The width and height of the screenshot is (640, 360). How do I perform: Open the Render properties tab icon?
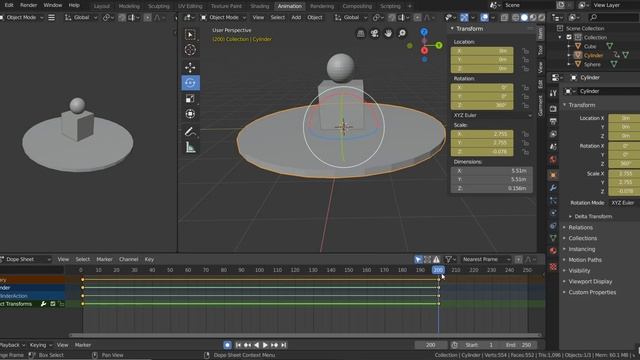pyautogui.click(x=553, y=109)
